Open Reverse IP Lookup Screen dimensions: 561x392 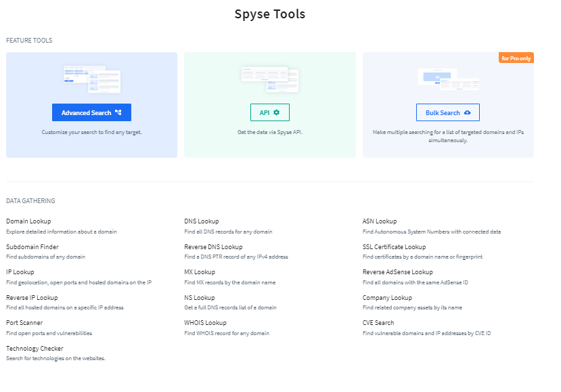point(32,297)
